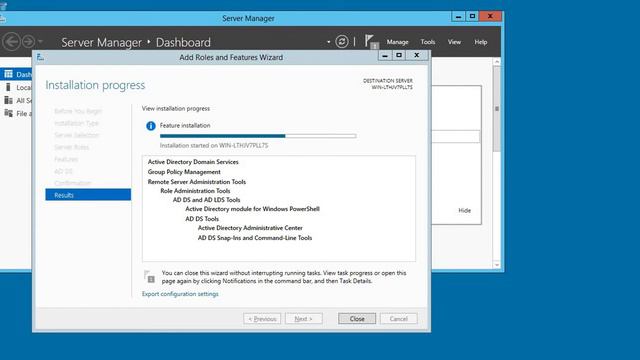Click Hide link in Server Manager dashboard
Image resolution: width=640 pixels, height=360 pixels.
(x=464, y=211)
